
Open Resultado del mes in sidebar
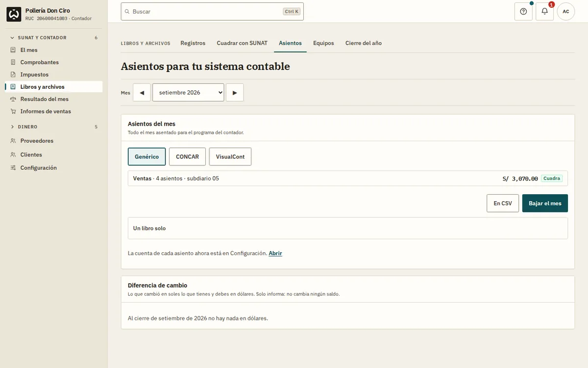click(x=54, y=99)
